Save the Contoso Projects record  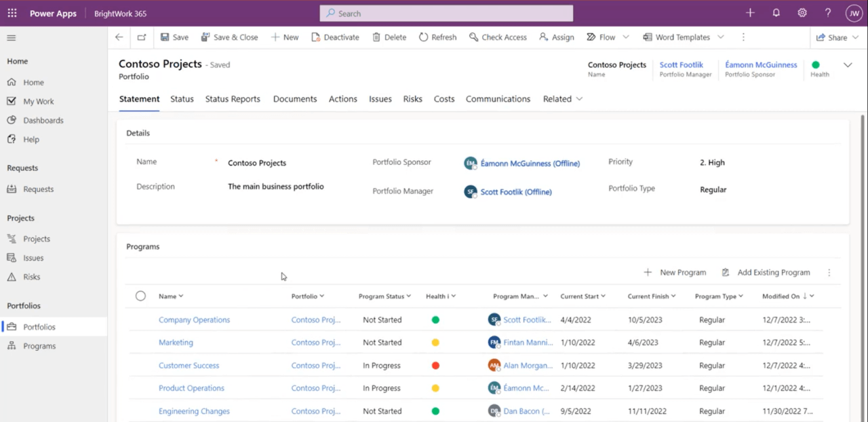[x=174, y=37]
